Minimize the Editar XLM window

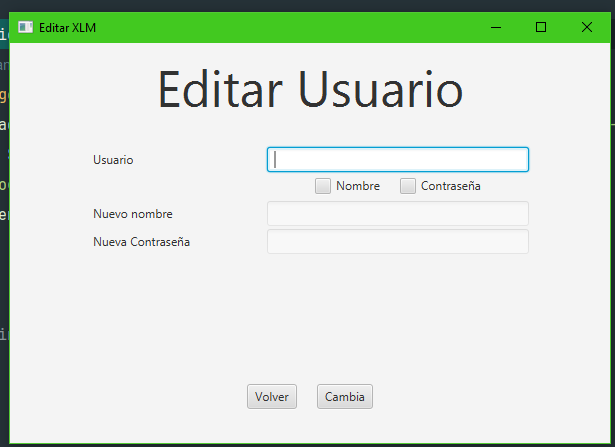[496, 27]
